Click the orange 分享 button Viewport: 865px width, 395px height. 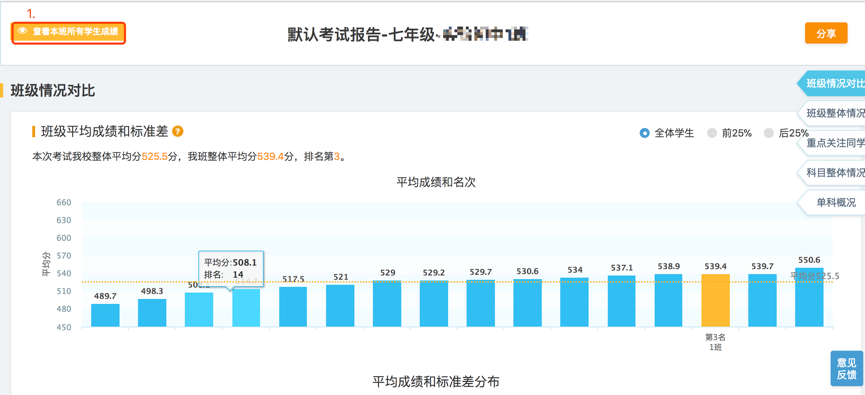pyautogui.click(x=826, y=34)
